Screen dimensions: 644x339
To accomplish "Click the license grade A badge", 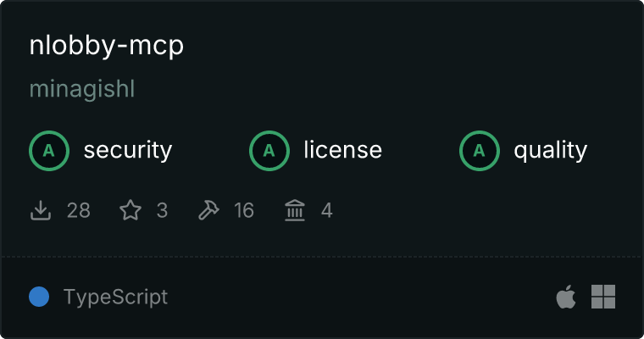I will 269,151.
